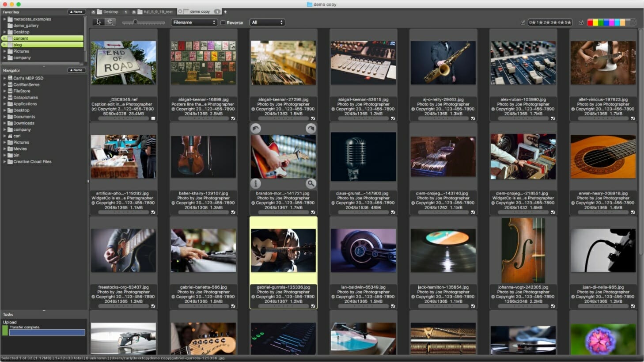This screenshot has height=362, width=644.
Task: Click Navigator Name sort button
Action: coord(76,70)
